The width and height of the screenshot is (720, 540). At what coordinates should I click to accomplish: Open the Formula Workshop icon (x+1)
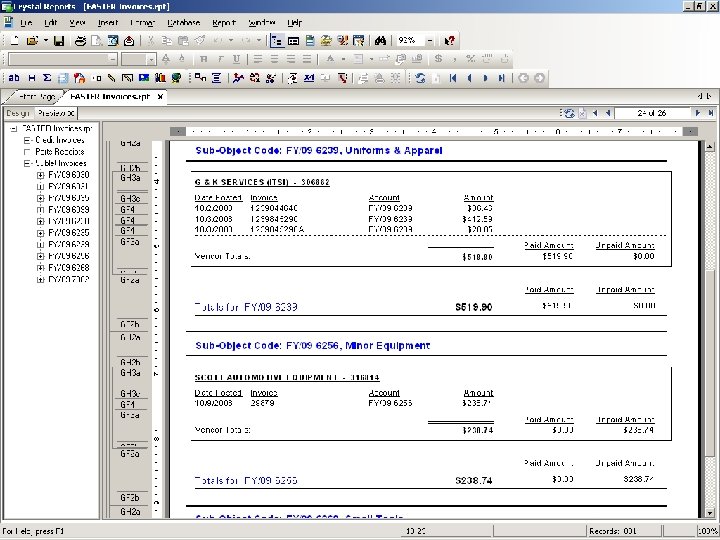point(309,78)
